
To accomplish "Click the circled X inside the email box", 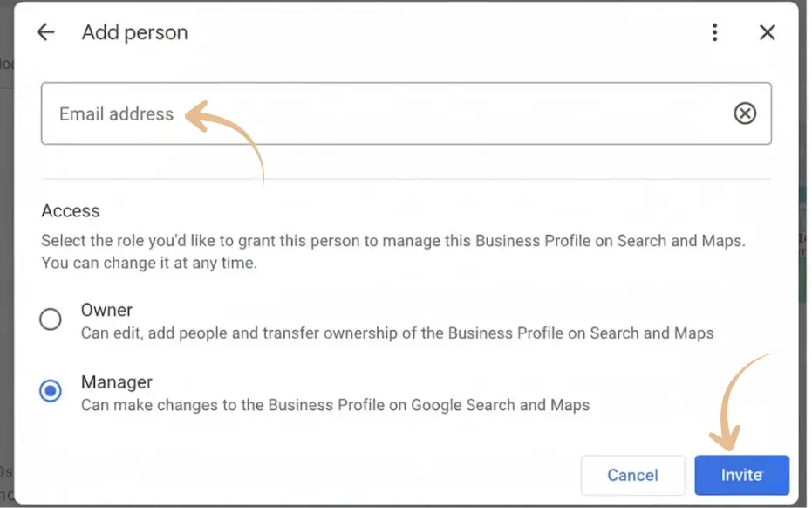I will (x=746, y=113).
